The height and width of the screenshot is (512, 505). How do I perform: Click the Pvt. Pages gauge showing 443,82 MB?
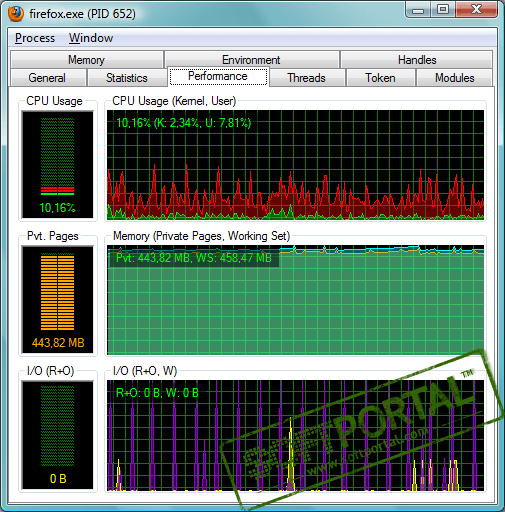tap(58, 300)
